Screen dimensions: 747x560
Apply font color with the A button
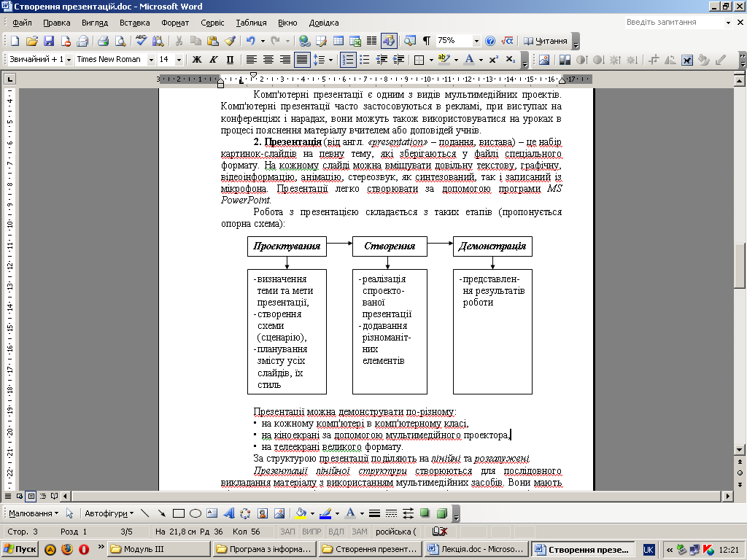coord(469,60)
